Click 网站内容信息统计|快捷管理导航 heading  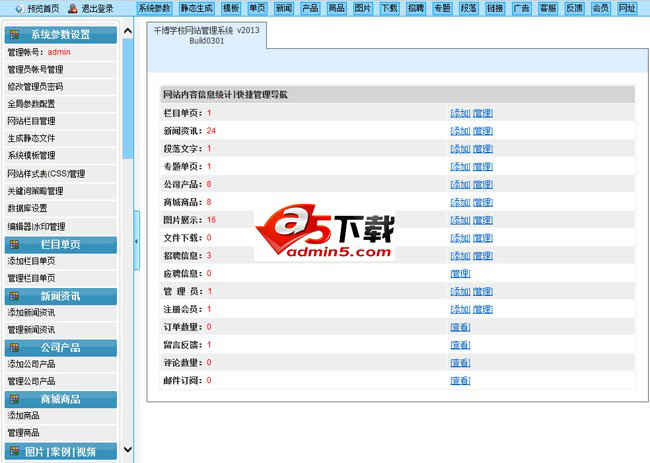pos(225,95)
